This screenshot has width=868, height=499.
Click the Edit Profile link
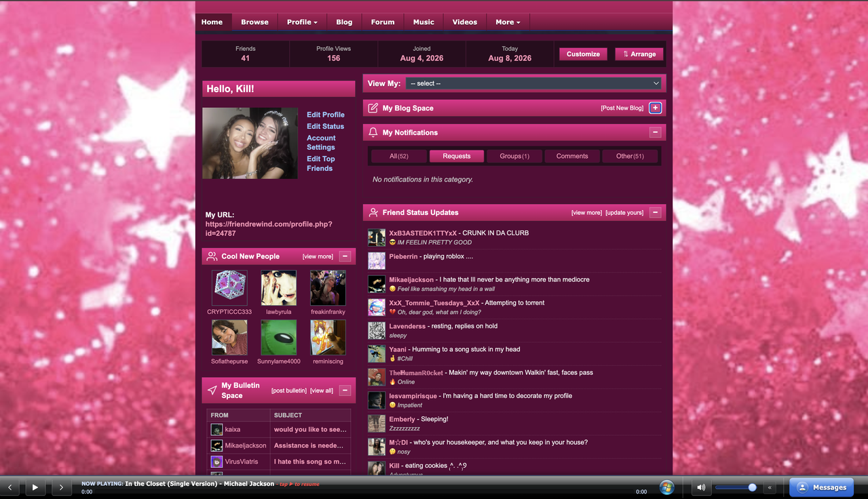pyautogui.click(x=326, y=115)
